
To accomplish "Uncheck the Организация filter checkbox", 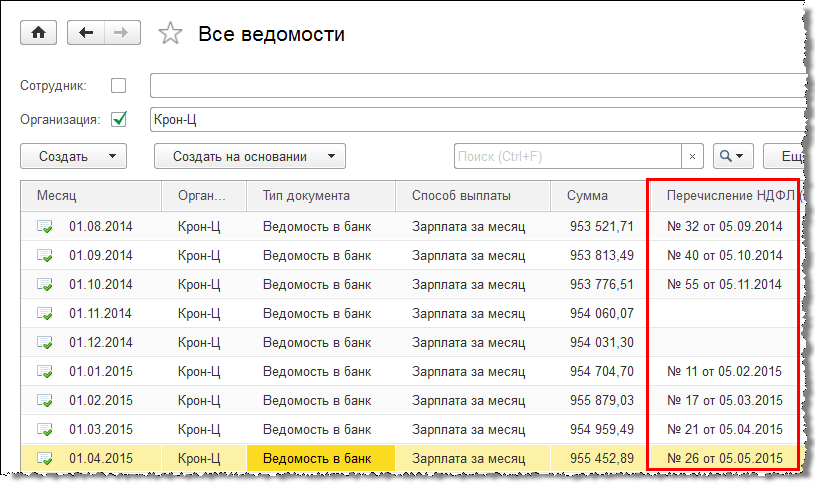I will tap(119, 120).
